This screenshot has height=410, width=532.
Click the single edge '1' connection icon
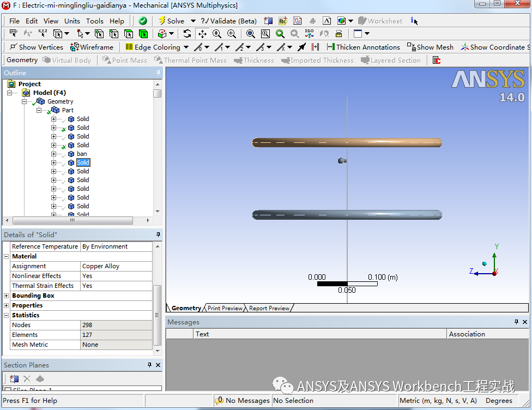(219, 47)
